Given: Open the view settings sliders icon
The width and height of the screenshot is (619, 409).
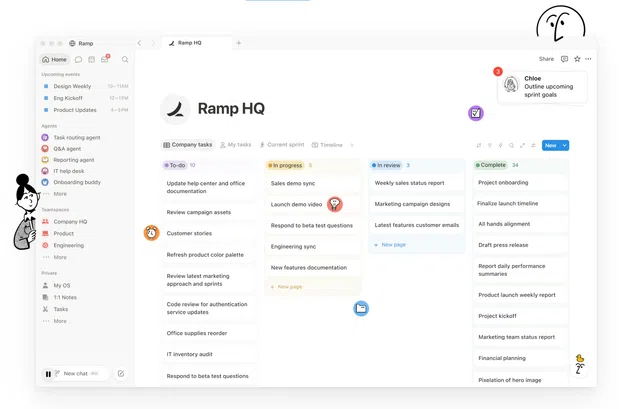Looking at the screenshot, I should [x=533, y=145].
